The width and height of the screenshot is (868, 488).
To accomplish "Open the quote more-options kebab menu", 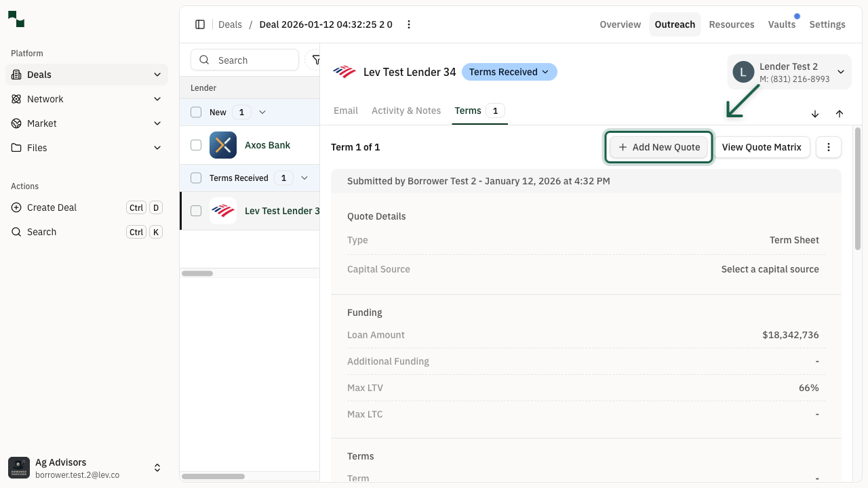I will (x=829, y=147).
